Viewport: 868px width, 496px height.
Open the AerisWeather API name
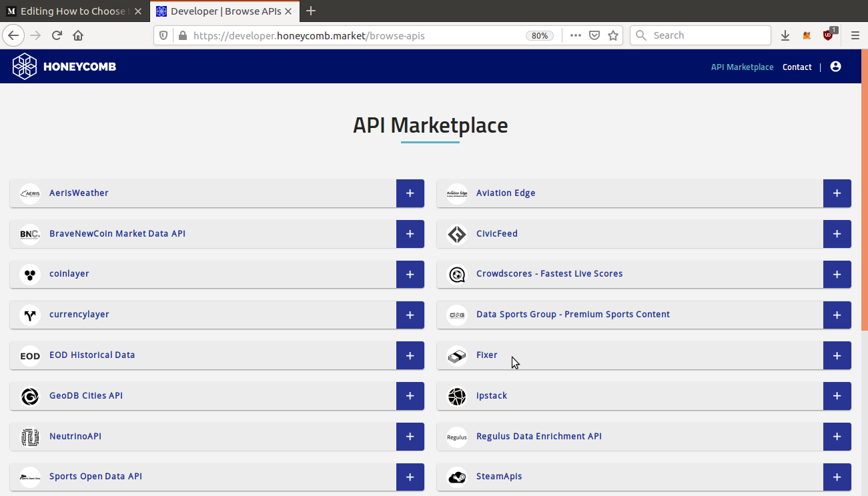coord(79,193)
